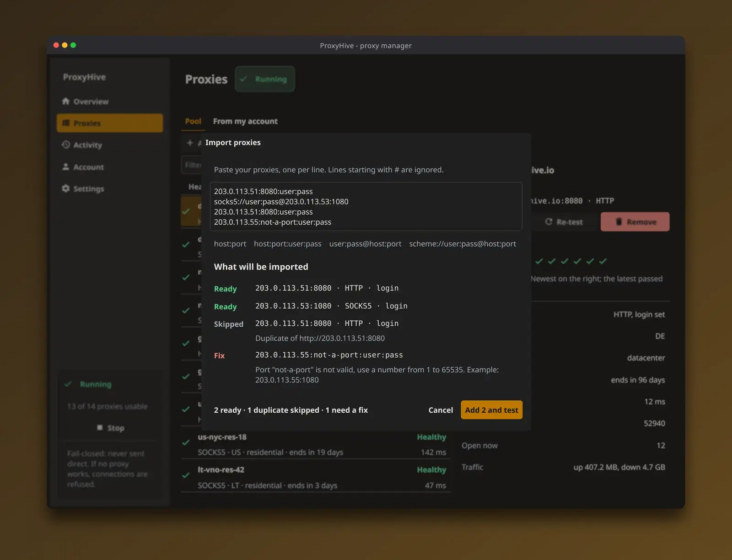Click the 'datacenter' value in details panel
The width and height of the screenshot is (732, 560).
[x=646, y=358]
